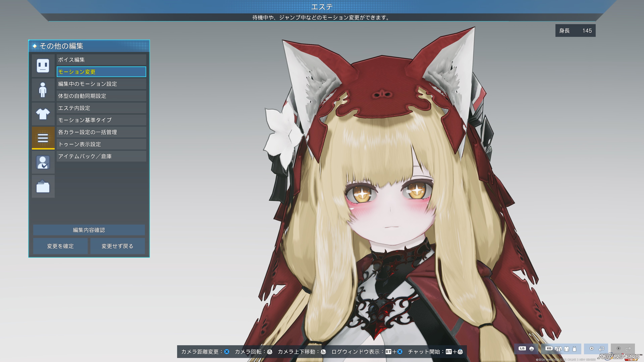Toggle outerwear coat display icon

pos(558,349)
